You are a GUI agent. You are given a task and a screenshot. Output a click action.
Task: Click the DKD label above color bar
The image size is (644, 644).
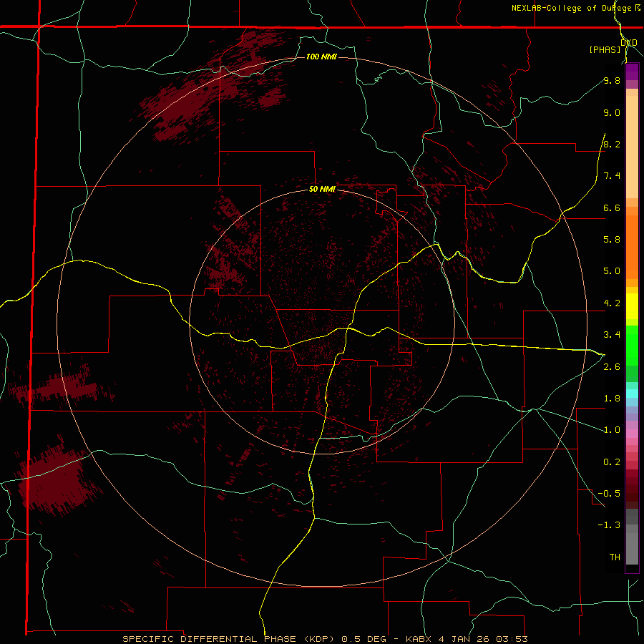click(629, 43)
